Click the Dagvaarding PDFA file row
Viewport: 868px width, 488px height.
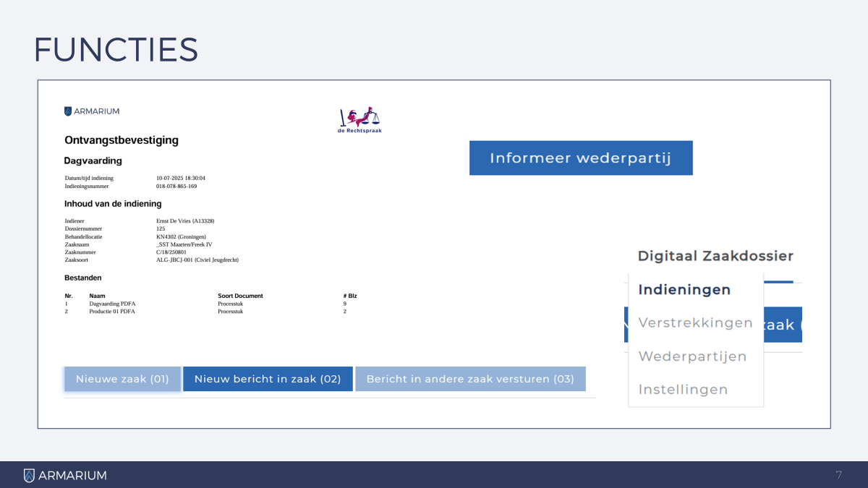tap(112, 304)
